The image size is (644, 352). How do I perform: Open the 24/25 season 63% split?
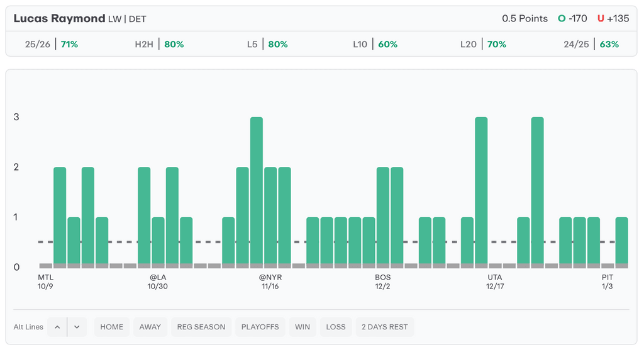coord(591,44)
